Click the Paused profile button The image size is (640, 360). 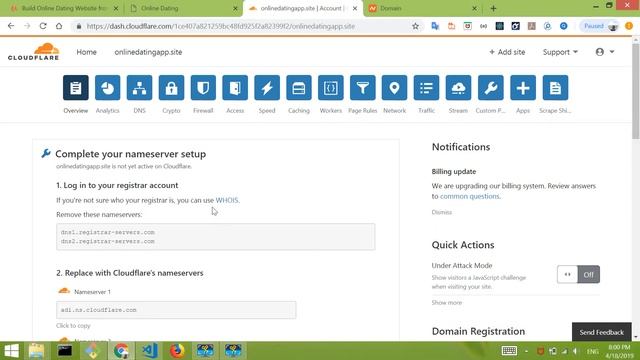[600, 26]
